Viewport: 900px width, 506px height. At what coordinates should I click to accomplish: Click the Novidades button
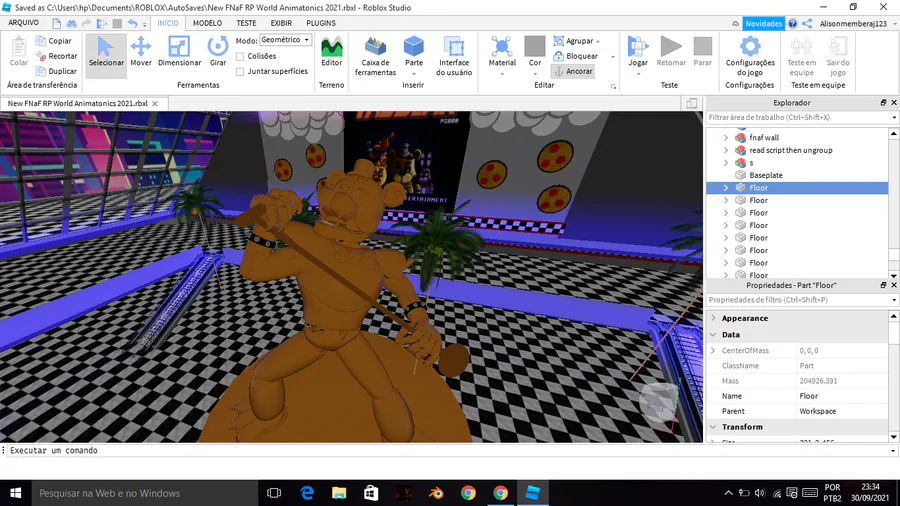pyautogui.click(x=763, y=24)
